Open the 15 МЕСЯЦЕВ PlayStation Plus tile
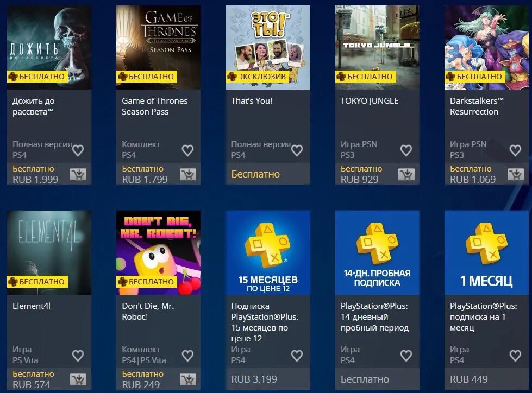This screenshot has width=532, height=393. [x=268, y=253]
